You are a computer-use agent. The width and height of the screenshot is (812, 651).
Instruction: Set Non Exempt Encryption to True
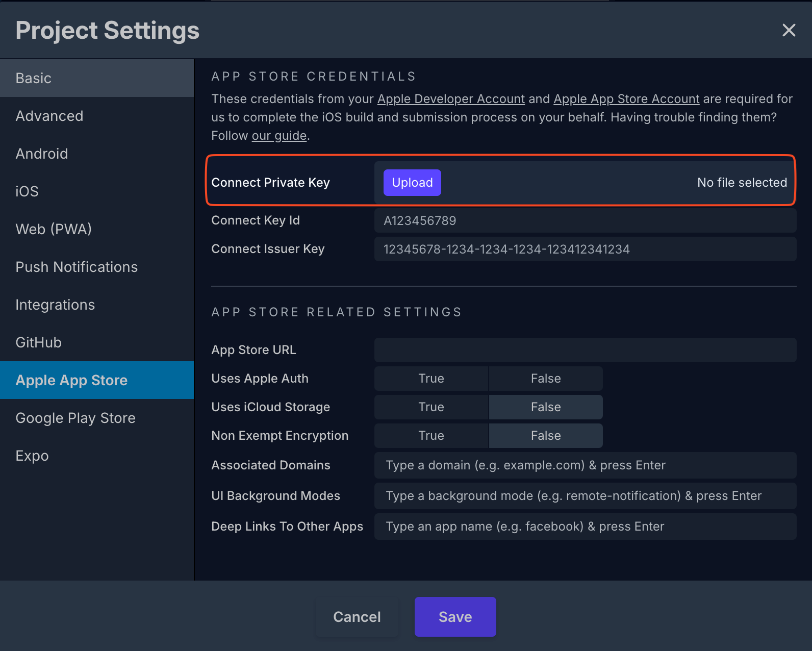pos(431,436)
